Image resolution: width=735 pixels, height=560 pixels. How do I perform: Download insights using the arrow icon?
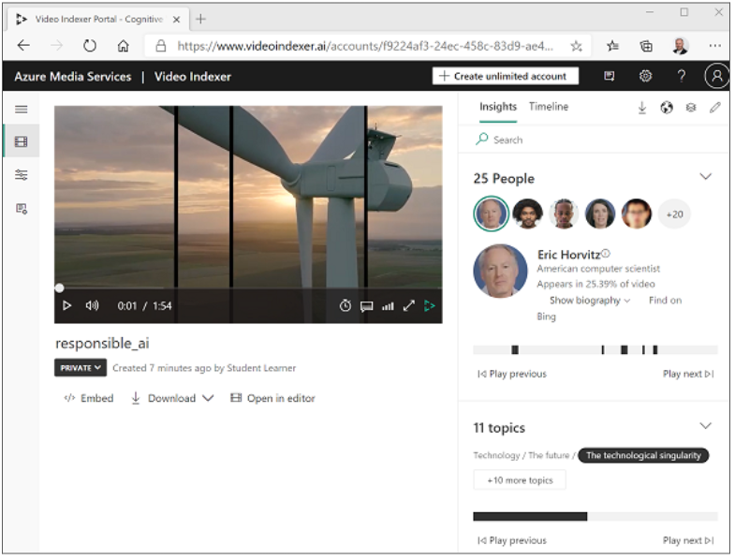pyautogui.click(x=644, y=108)
